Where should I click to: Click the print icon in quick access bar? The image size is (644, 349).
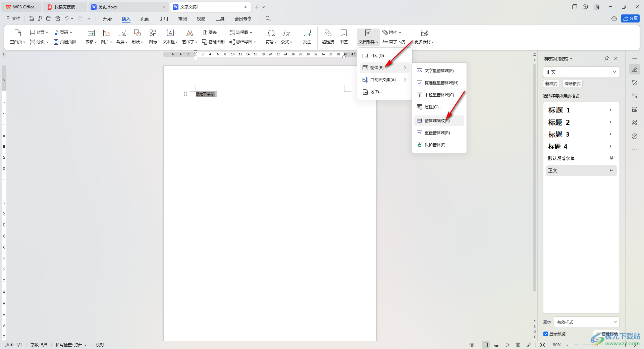[49, 19]
